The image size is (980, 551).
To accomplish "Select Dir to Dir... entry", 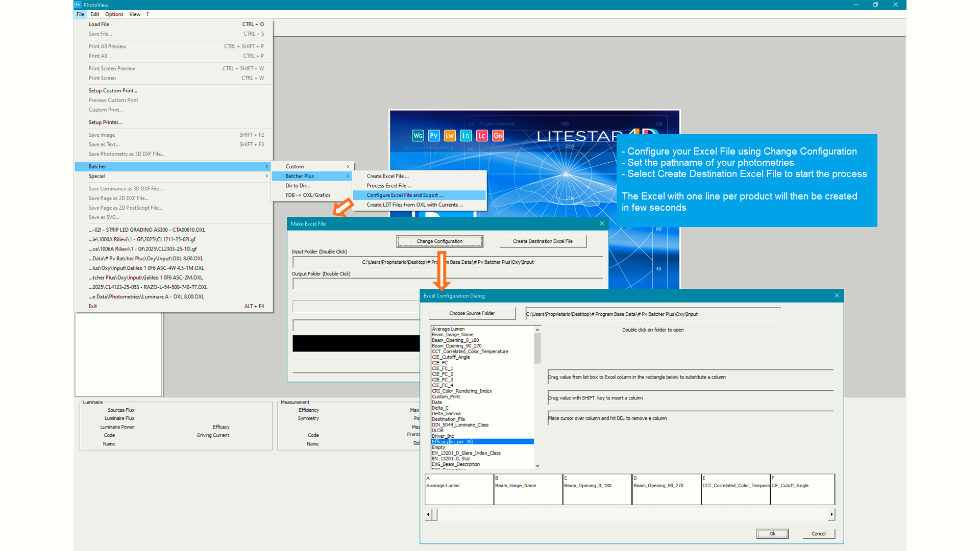I will click(x=313, y=186).
